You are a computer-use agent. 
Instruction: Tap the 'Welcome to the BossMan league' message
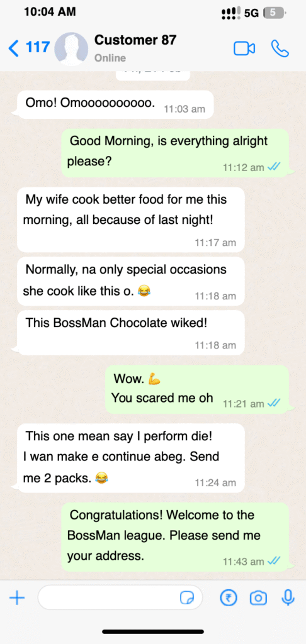point(175,537)
